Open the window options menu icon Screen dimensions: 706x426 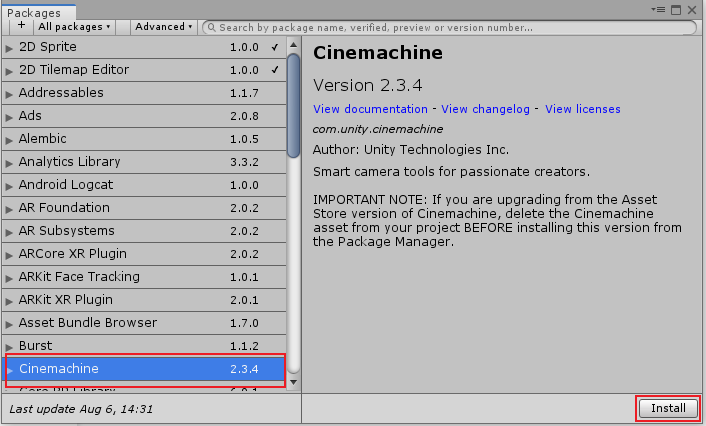click(656, 10)
